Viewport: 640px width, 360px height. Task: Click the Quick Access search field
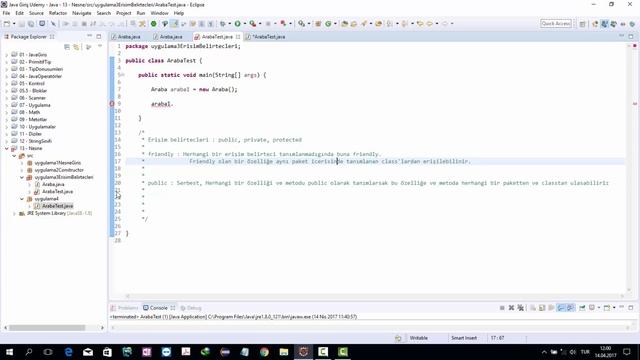tap(556, 24)
